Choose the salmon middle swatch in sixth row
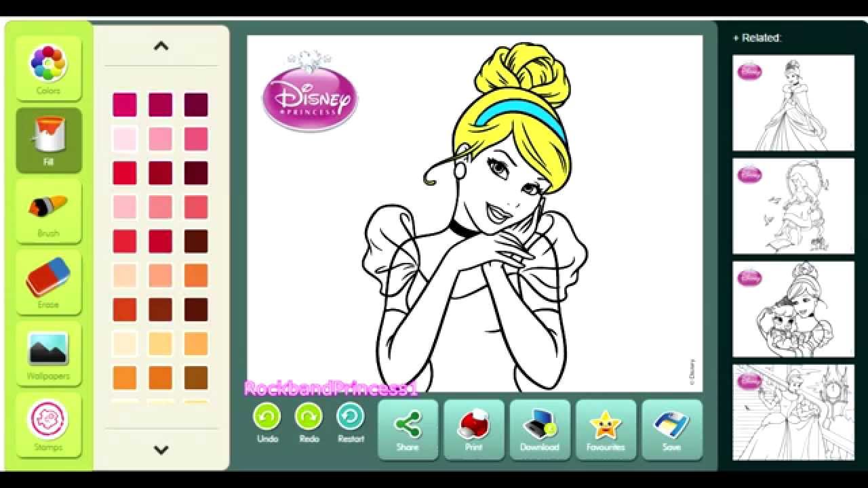This screenshot has height=488, width=868. tap(161, 275)
